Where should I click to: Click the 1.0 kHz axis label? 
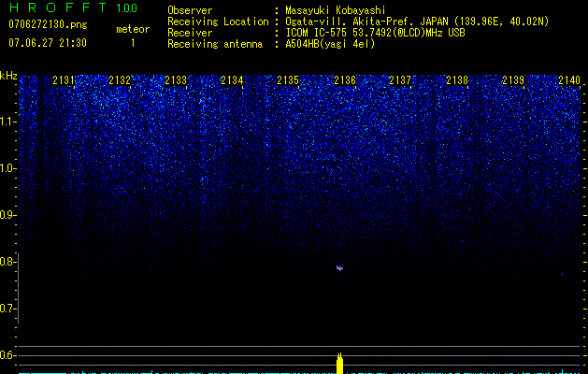coord(8,168)
